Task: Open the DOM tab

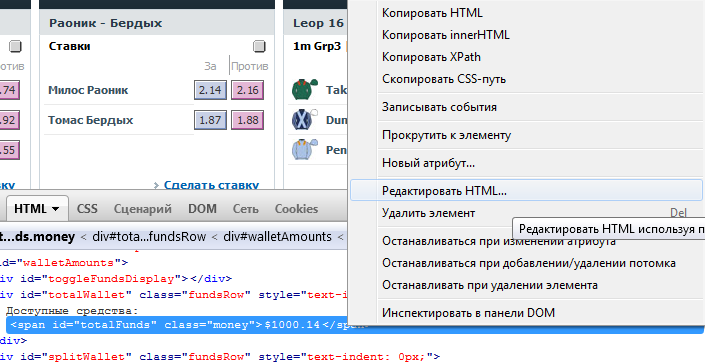Action: point(202,209)
